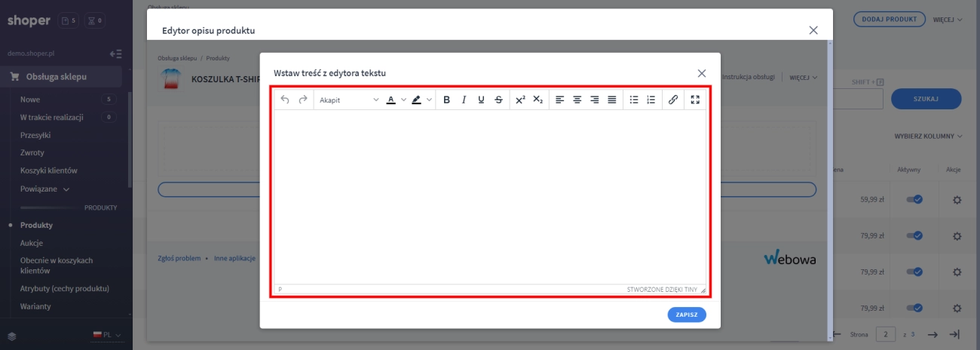This screenshot has width=980, height=350.
Task: Toggle bold formatting in editor toolbar
Action: coord(446,100)
